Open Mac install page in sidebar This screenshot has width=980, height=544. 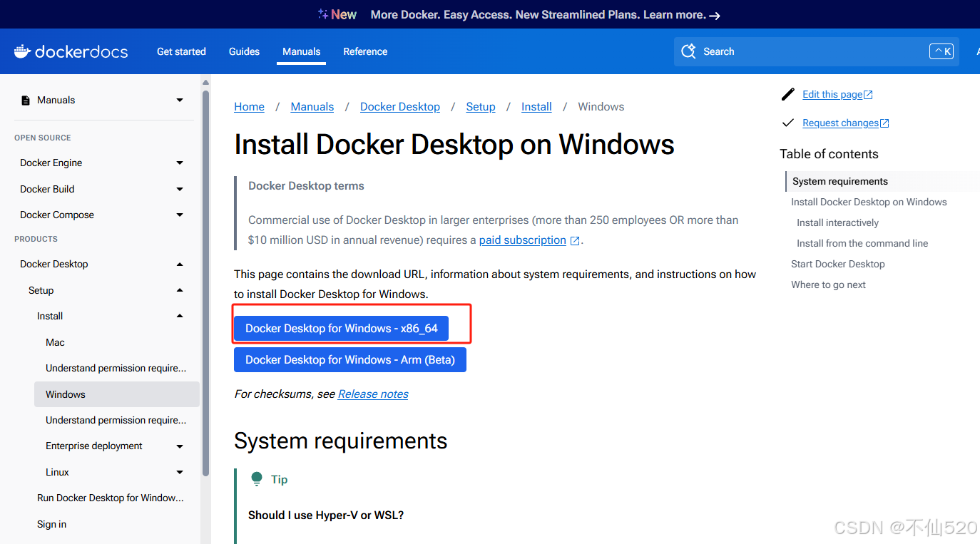55,342
